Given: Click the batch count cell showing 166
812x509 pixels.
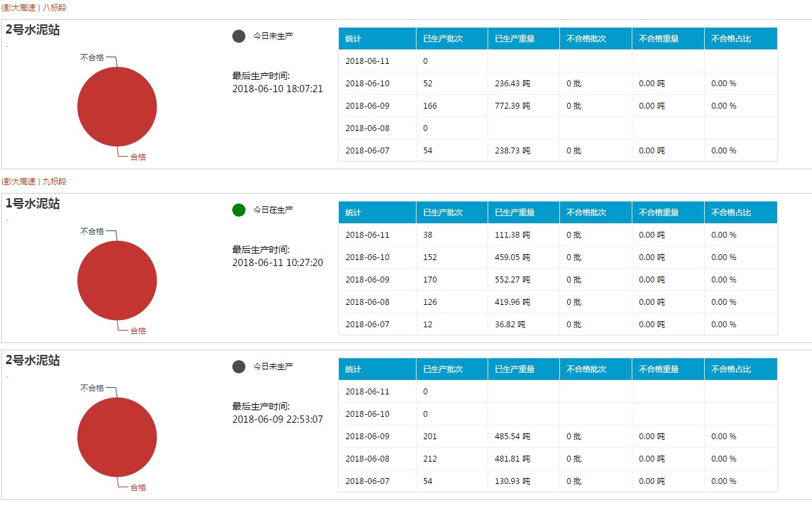Looking at the screenshot, I should click(430, 106).
